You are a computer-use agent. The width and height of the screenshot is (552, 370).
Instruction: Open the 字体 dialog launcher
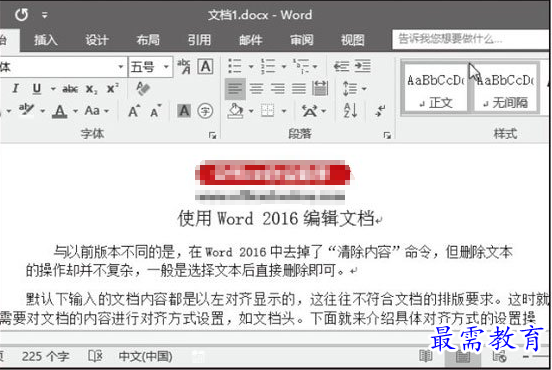pos(212,135)
